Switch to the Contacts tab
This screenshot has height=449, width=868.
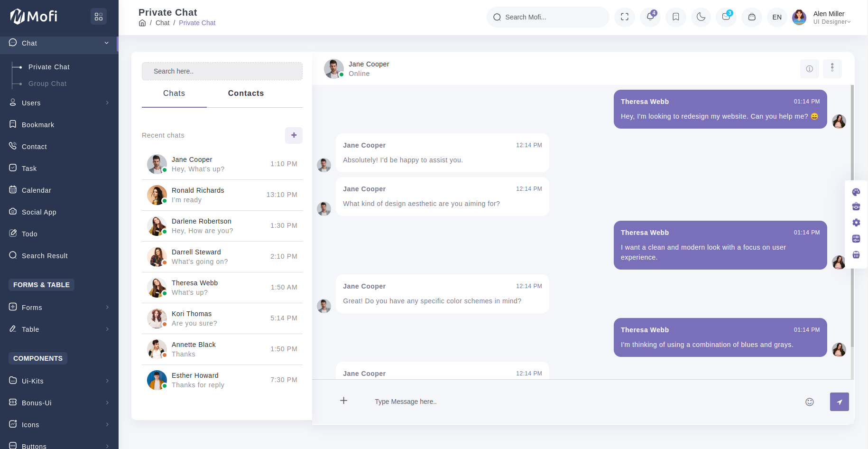pyautogui.click(x=246, y=94)
